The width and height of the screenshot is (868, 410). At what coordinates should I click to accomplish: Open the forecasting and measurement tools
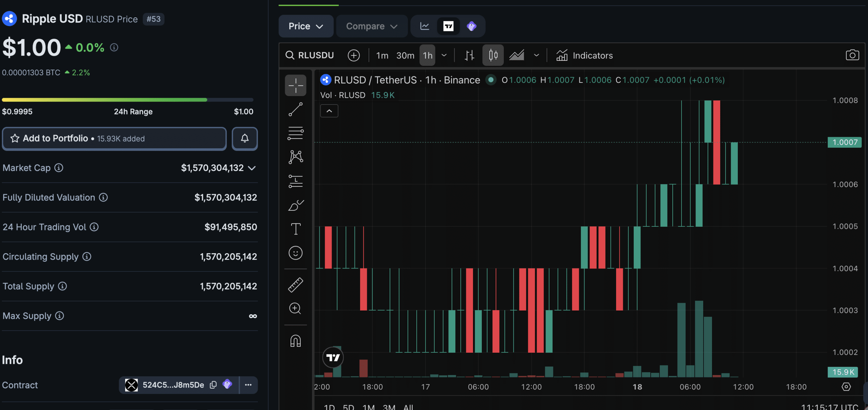[x=295, y=181]
